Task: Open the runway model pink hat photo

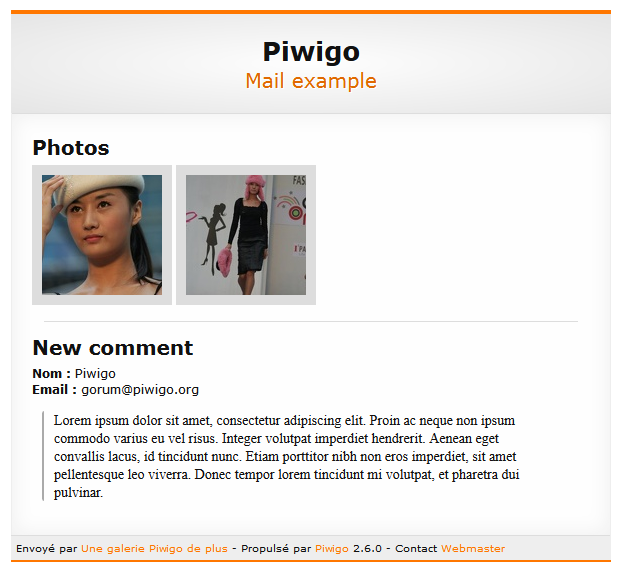Action: (x=246, y=235)
